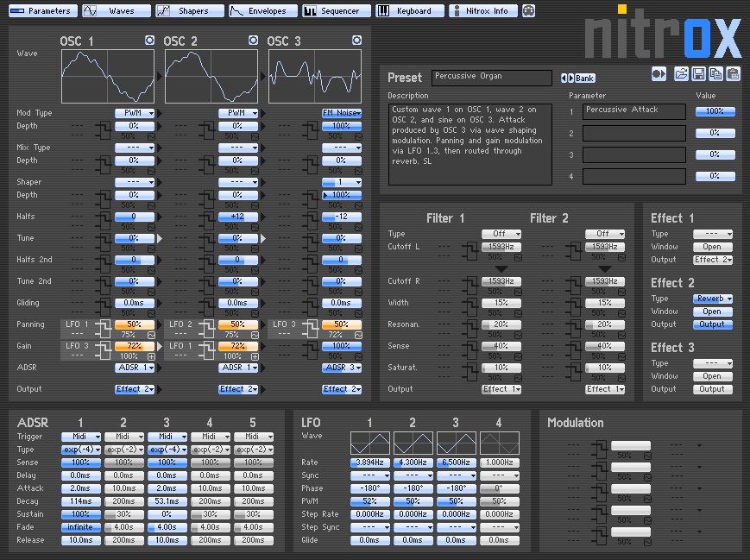
Task: Click the OSC 3 Shaper Depth 100% value
Action: pyautogui.click(x=342, y=195)
